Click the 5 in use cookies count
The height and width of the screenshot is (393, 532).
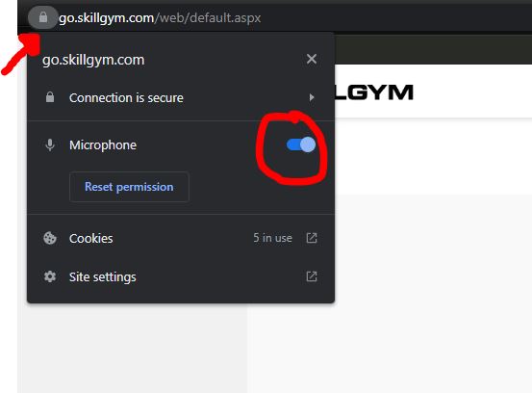[272, 238]
